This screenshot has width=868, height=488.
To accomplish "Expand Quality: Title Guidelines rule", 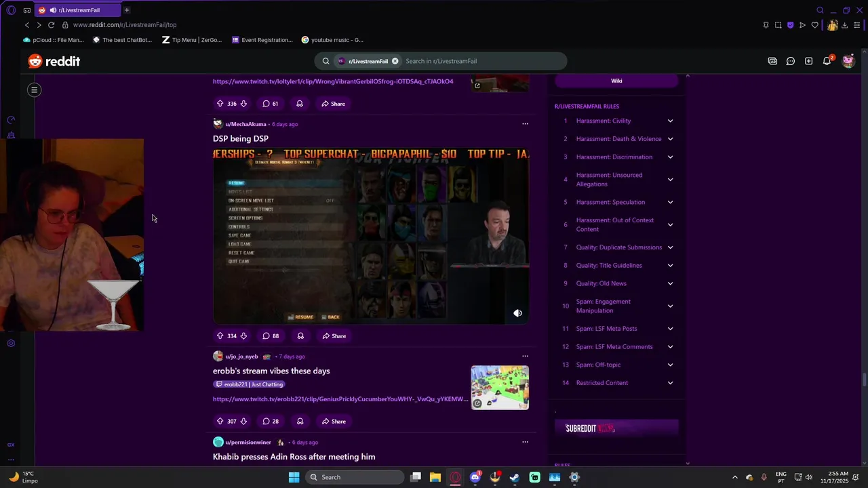I will 670,265.
